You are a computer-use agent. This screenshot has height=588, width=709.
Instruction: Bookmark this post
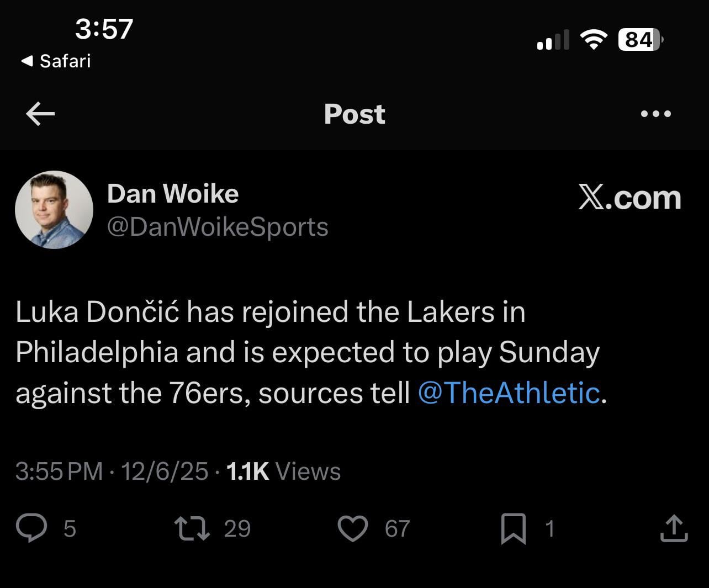(x=513, y=528)
